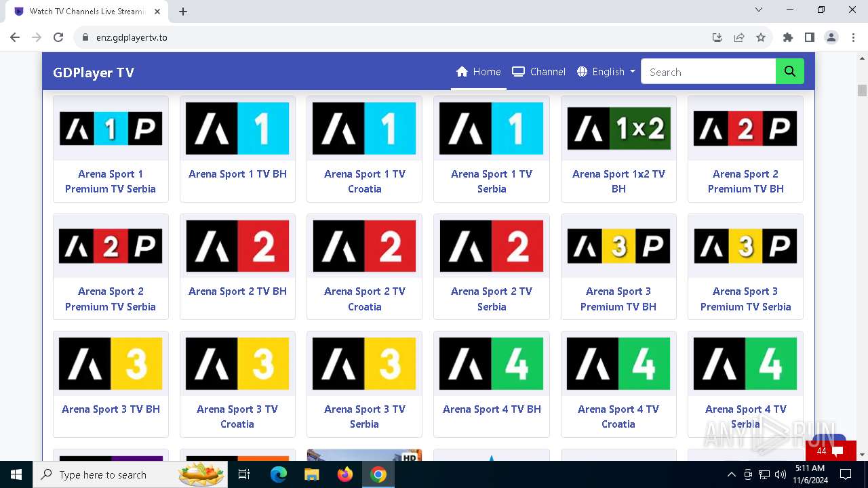Image resolution: width=868 pixels, height=488 pixels.
Task: Open the Channel navigation item
Action: coord(538,72)
